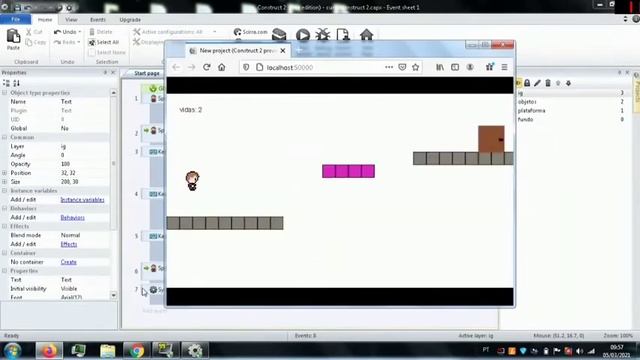
Task: Close the New project browser tab
Action: click(283, 51)
